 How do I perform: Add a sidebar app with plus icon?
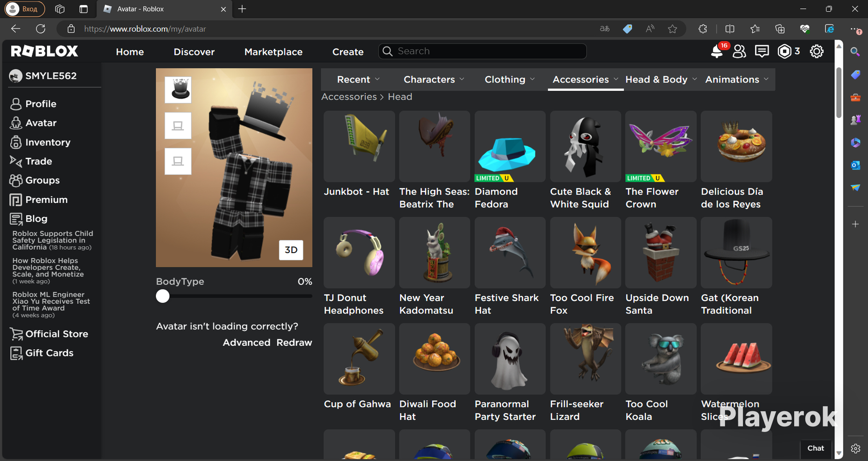click(856, 224)
